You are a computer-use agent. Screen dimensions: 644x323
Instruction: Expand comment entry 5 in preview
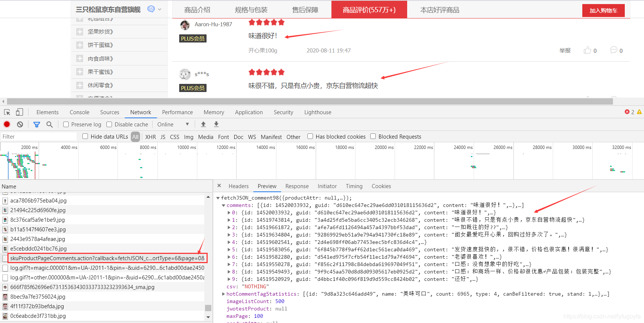[x=229, y=250]
